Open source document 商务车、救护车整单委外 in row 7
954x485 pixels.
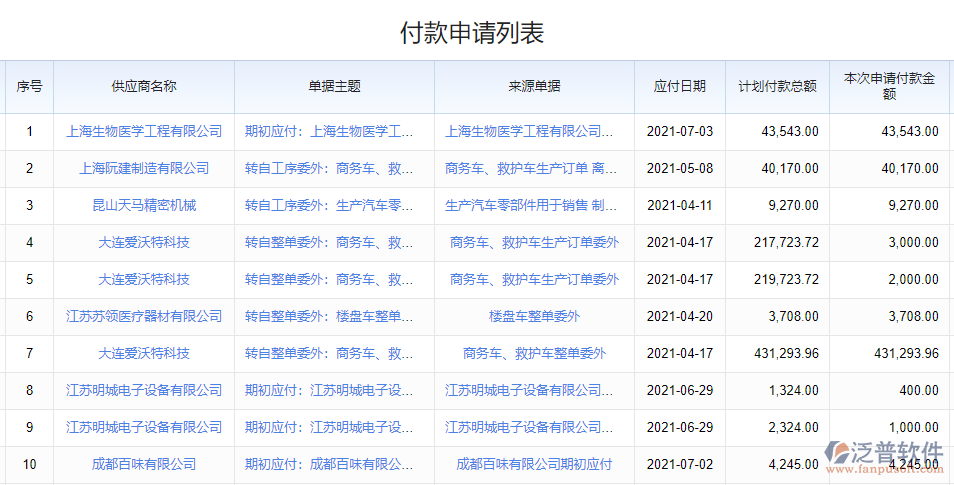coord(534,353)
